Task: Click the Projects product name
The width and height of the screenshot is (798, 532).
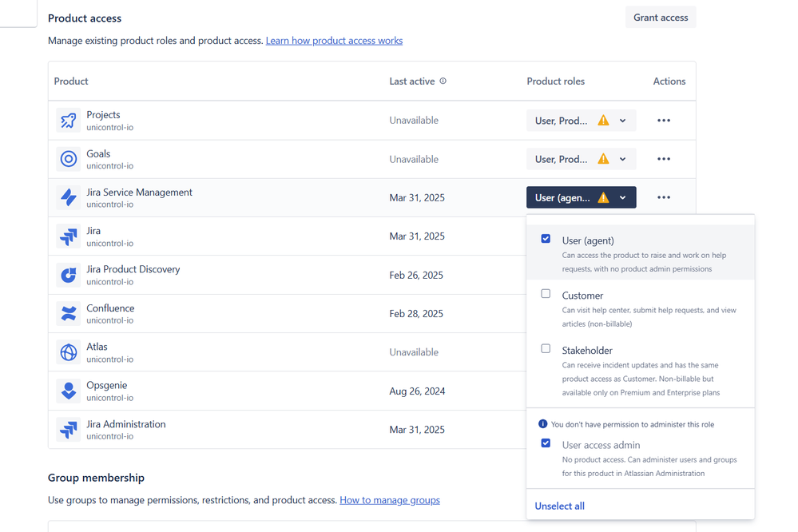Action: click(x=103, y=115)
